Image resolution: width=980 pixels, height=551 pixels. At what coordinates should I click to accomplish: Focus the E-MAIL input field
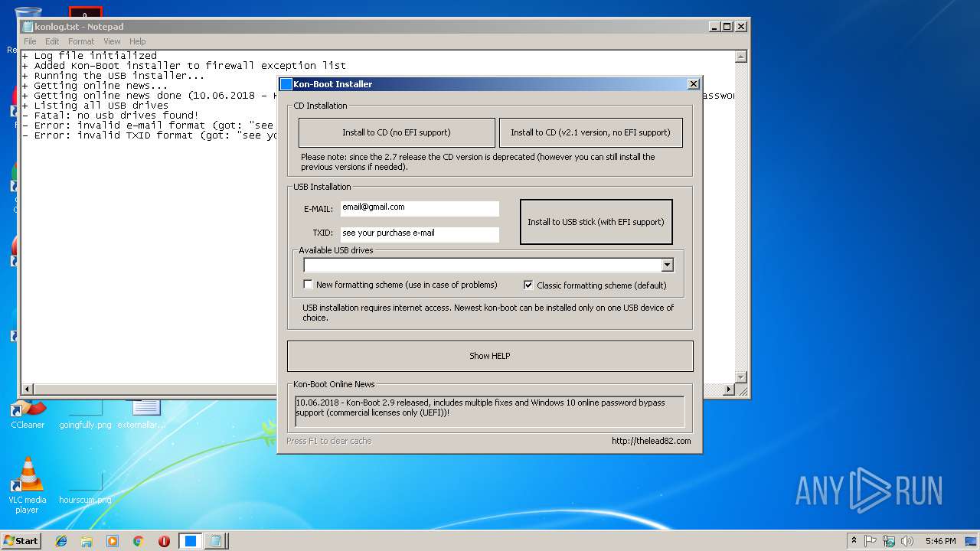coord(420,208)
